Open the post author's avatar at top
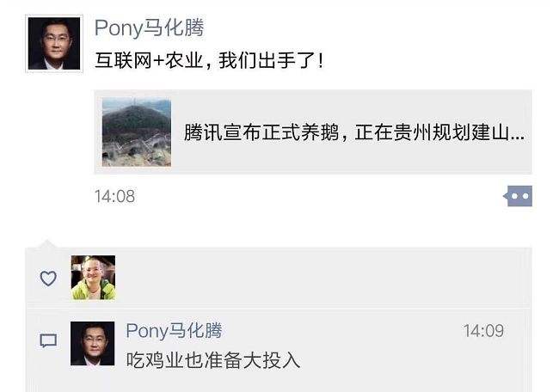This screenshot has width=553, height=392. coord(54,42)
